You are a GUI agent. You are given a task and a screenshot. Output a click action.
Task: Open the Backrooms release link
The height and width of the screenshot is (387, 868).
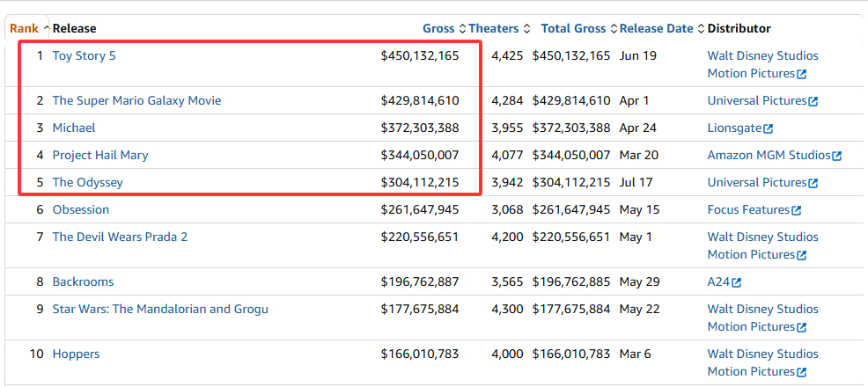83,281
